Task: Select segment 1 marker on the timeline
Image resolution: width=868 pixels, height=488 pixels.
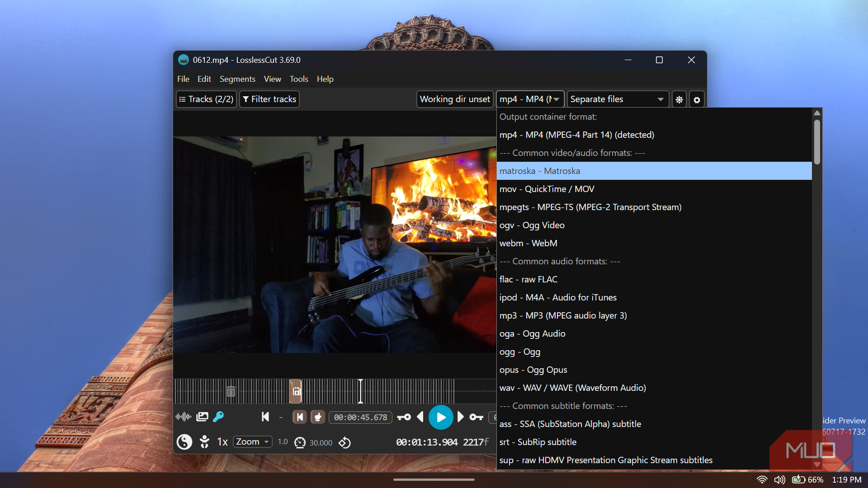Action: pos(296,391)
